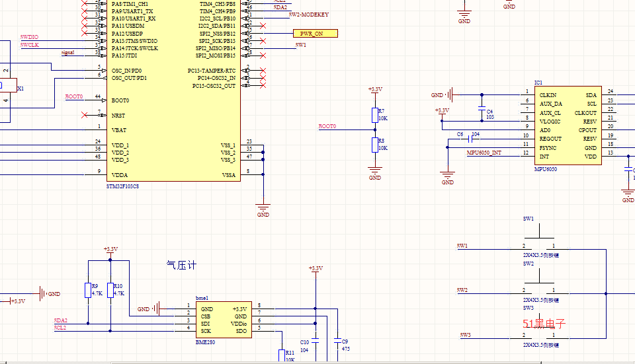Viewport: 635px width, 364px height.
Task: Select +3.3V power port above capacitor C10
Action: (316, 270)
